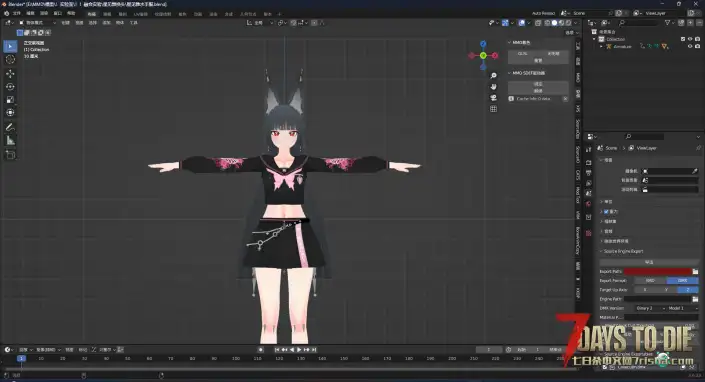Click the red X axis gizmo ball

point(495,56)
